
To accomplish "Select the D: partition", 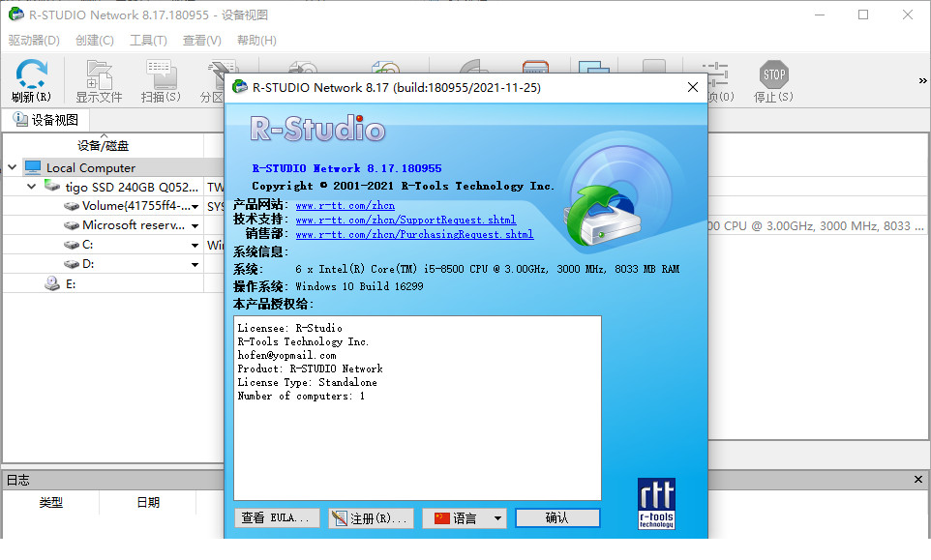I will [88, 264].
